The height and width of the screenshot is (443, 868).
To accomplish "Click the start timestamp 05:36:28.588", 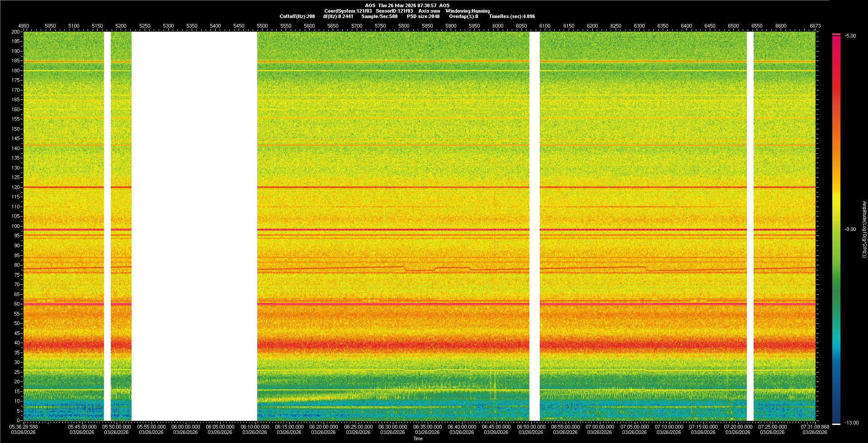I will point(24,427).
